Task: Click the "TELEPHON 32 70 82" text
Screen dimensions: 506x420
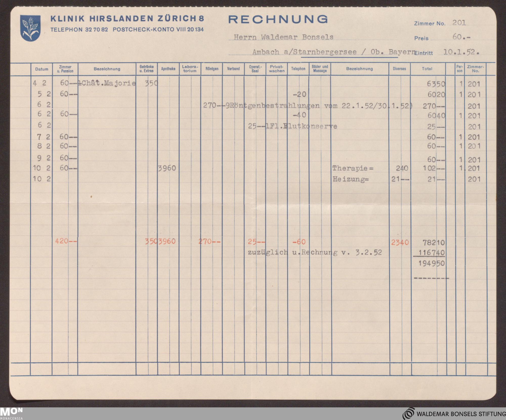Action: point(79,30)
